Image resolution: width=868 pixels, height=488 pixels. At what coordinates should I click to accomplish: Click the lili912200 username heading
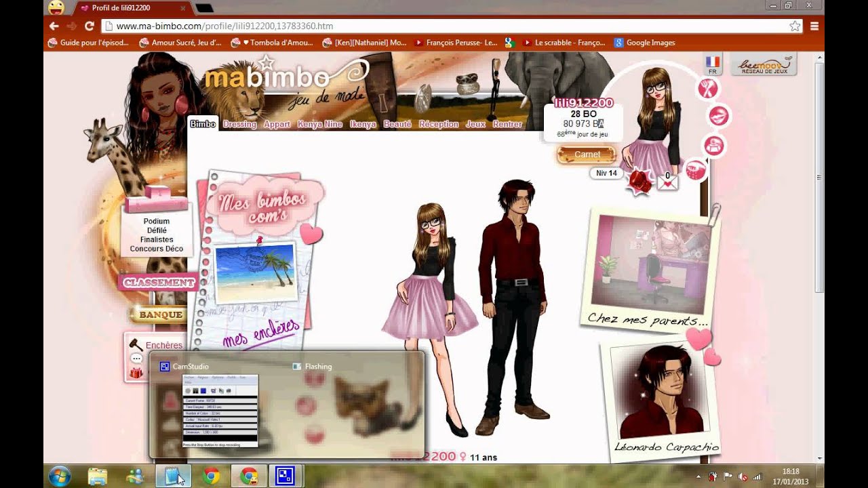(x=583, y=103)
